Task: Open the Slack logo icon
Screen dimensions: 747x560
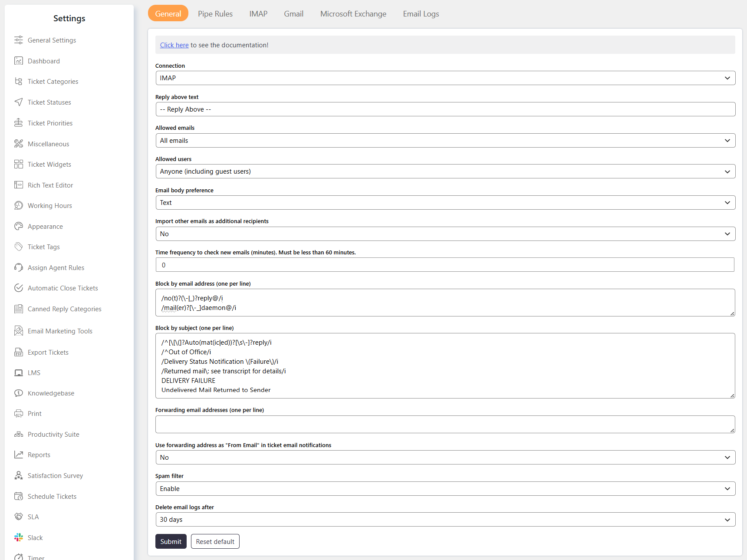Action: pos(18,537)
